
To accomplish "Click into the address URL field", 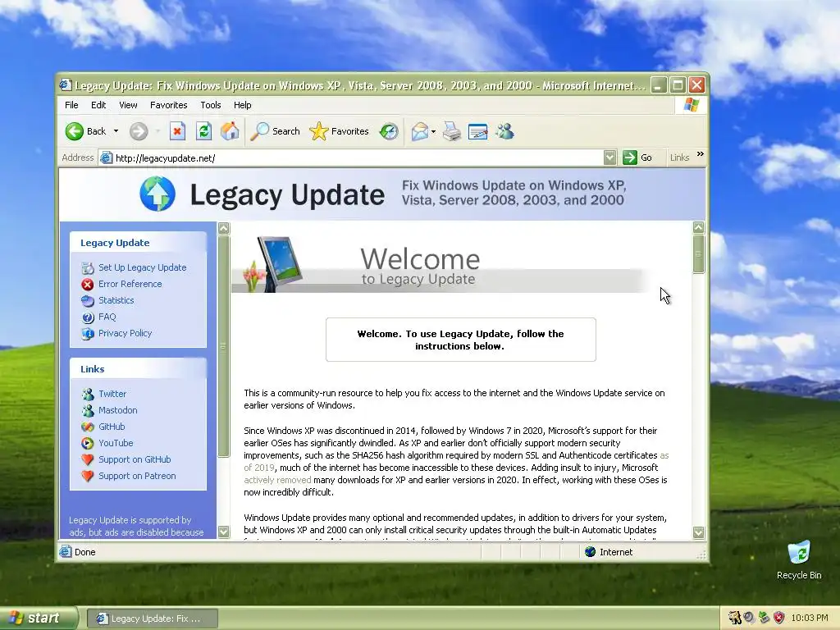I will [351, 158].
